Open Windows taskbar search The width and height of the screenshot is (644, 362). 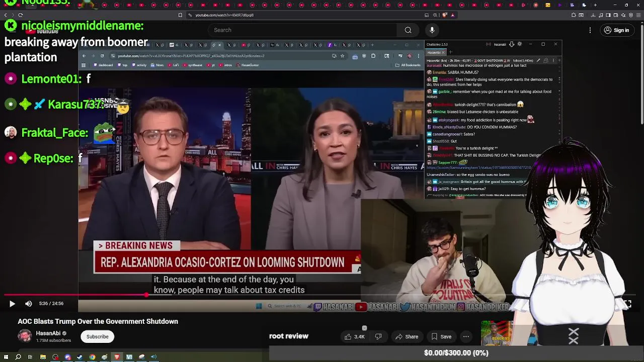pyautogui.click(x=18, y=357)
